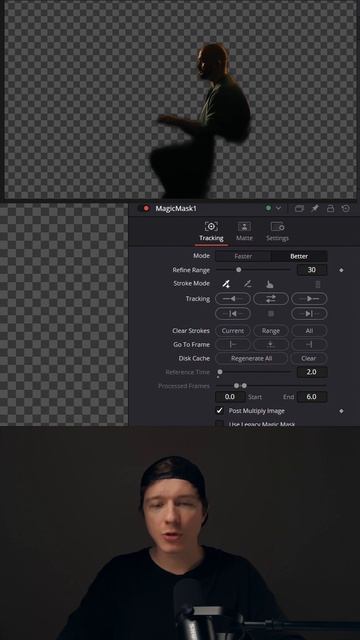Click the dimmed icon at the Stroke Mode row's end
This screenshot has height=640, width=360.
(x=318, y=284)
